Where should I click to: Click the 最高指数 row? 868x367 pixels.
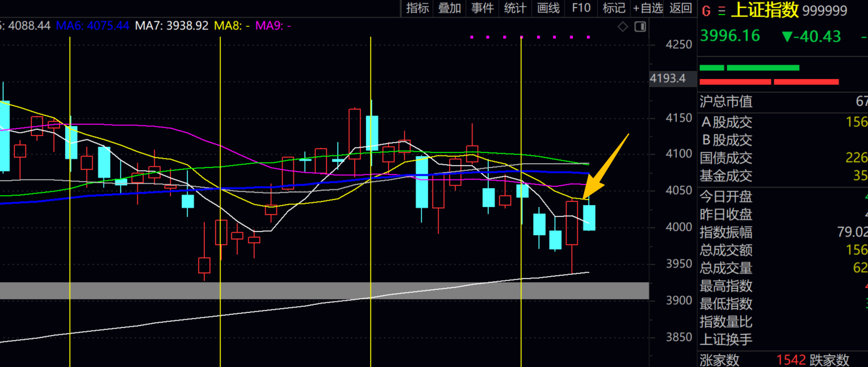coord(783,287)
